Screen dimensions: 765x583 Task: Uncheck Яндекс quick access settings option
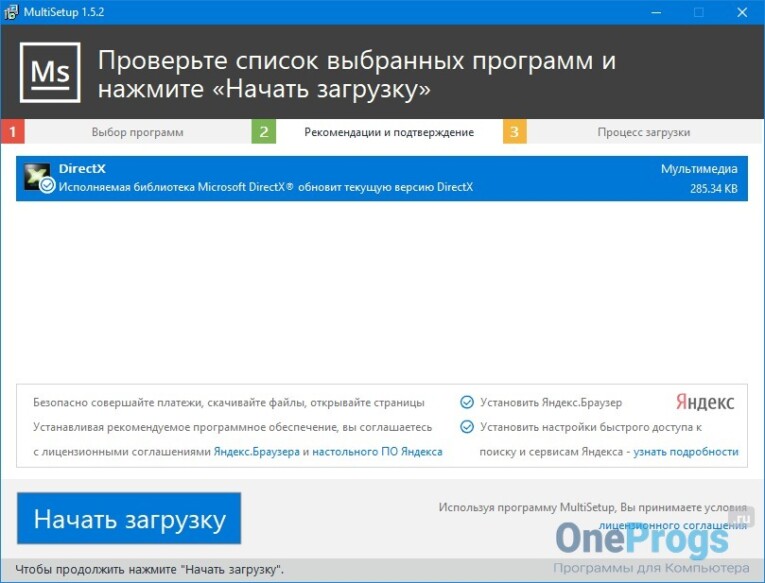[x=467, y=427]
